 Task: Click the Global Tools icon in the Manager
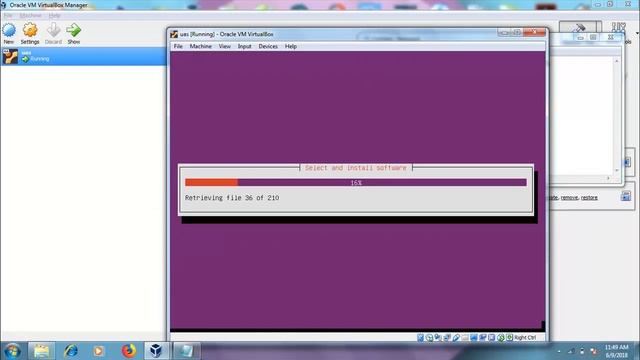[x=618, y=28]
